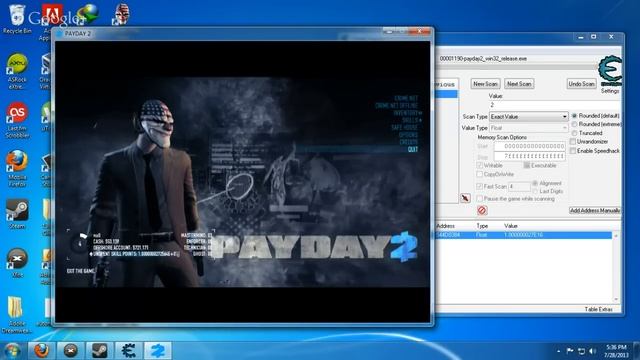This screenshot has width=640, height=360.
Task: Click the New Scan button
Action: (485, 84)
